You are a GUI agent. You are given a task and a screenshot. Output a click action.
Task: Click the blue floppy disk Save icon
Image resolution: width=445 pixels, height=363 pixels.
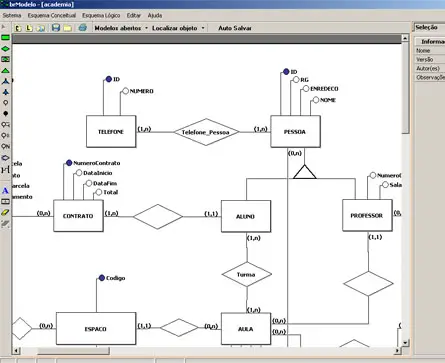56,28
